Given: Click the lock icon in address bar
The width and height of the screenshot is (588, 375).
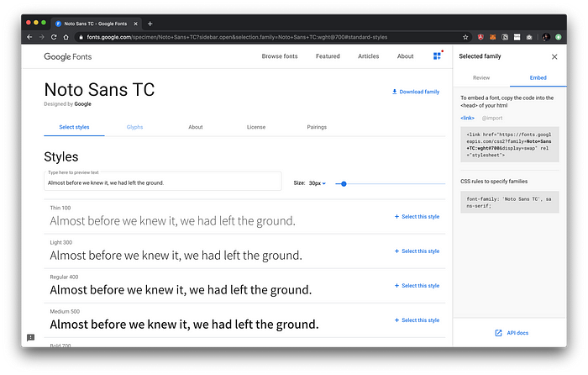Looking at the screenshot, I should [x=81, y=37].
